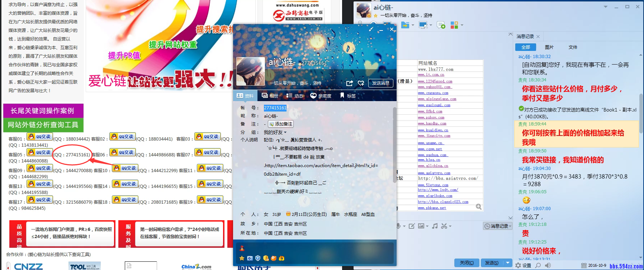Click the create discussion group chat icon

[441, 25]
